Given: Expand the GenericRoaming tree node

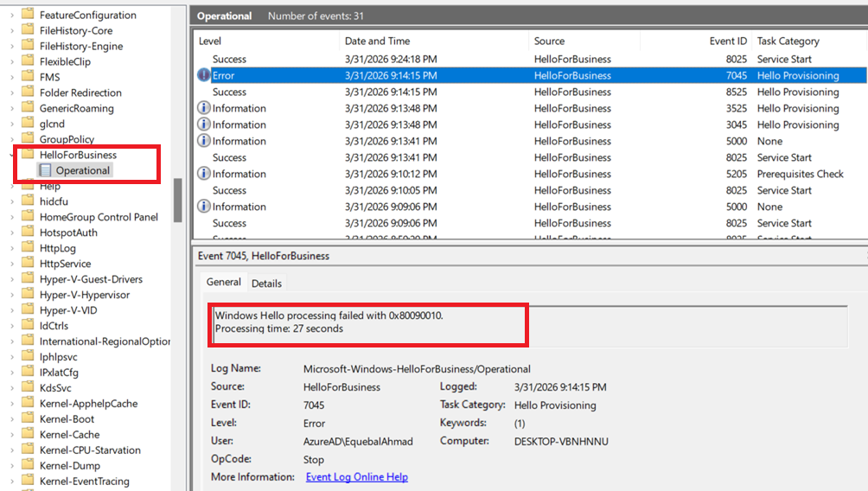Looking at the screenshot, I should tap(11, 108).
